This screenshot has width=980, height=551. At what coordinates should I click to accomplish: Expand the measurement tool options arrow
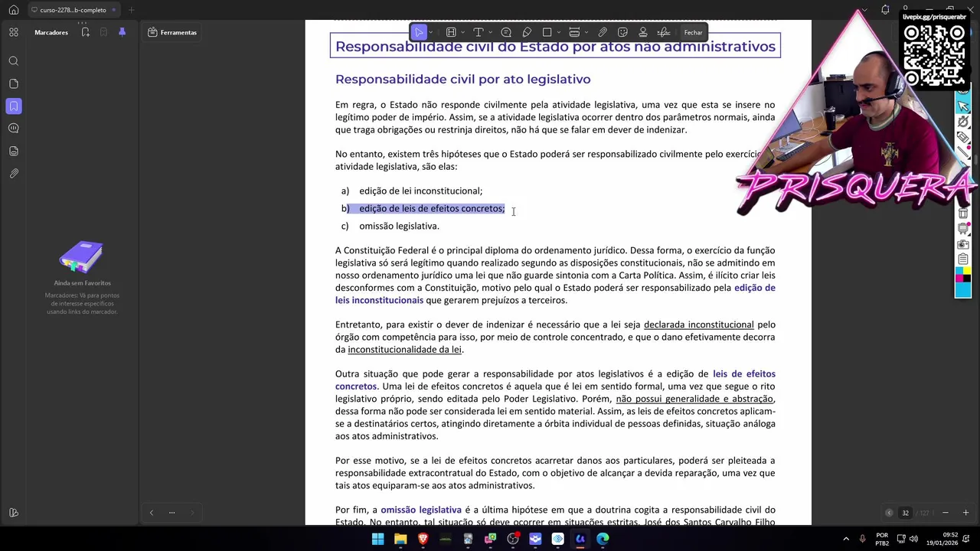tap(586, 32)
